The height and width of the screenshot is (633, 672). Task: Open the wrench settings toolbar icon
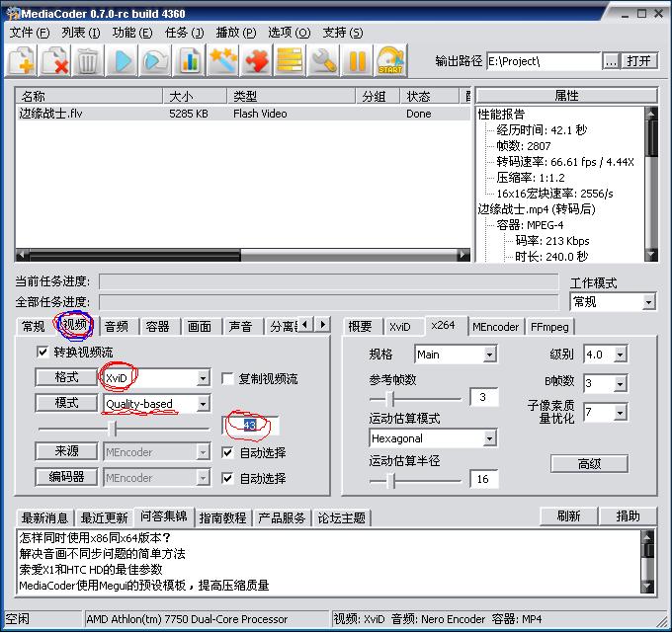point(324,61)
